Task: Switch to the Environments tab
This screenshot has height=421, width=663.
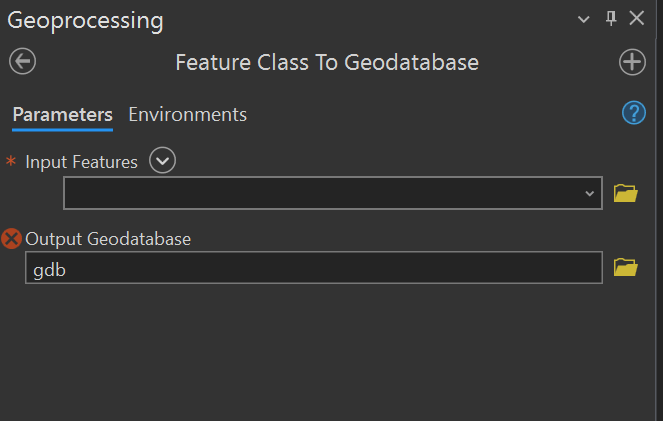Action: click(187, 114)
